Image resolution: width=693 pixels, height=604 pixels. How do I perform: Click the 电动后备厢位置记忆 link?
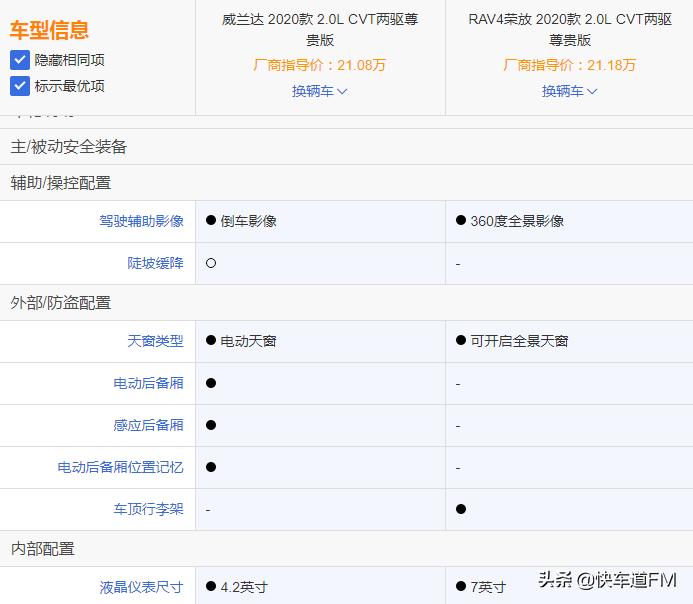[120, 467]
